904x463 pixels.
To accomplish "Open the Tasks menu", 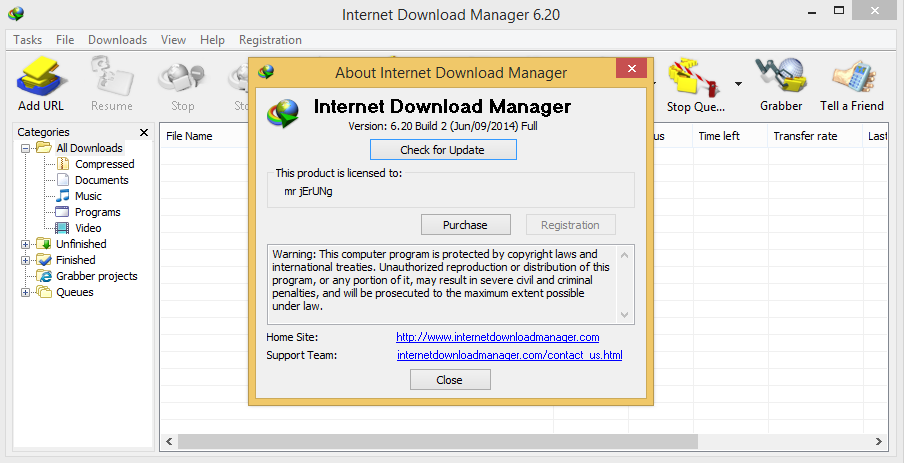I will tap(28, 40).
